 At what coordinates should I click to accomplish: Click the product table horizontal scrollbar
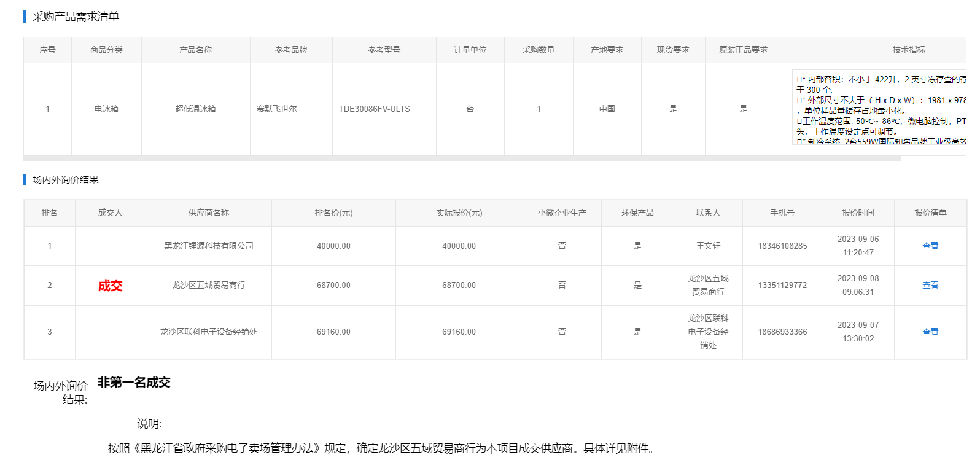[x=462, y=158]
